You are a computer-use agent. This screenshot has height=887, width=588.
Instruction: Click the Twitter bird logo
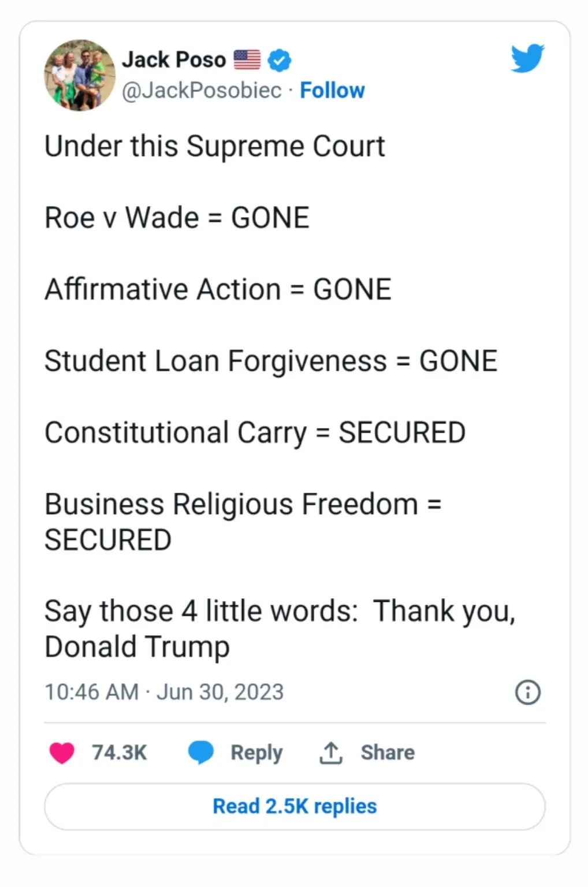527,58
